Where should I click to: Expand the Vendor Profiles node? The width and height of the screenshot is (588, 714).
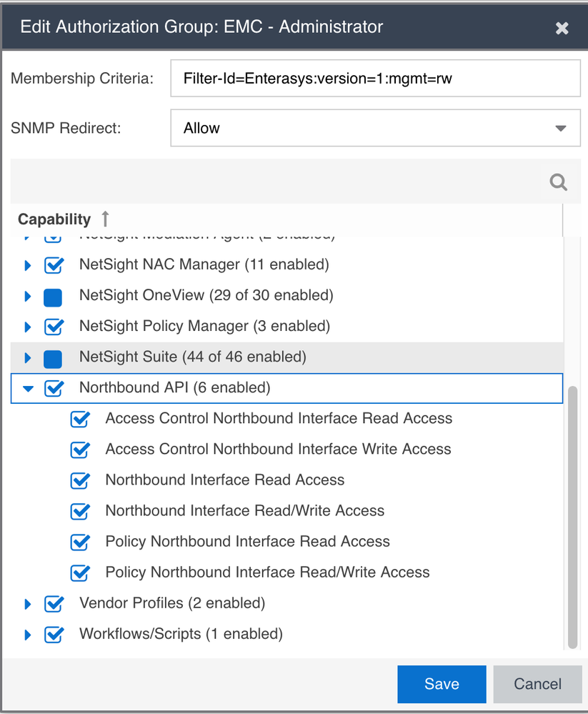[x=29, y=604]
